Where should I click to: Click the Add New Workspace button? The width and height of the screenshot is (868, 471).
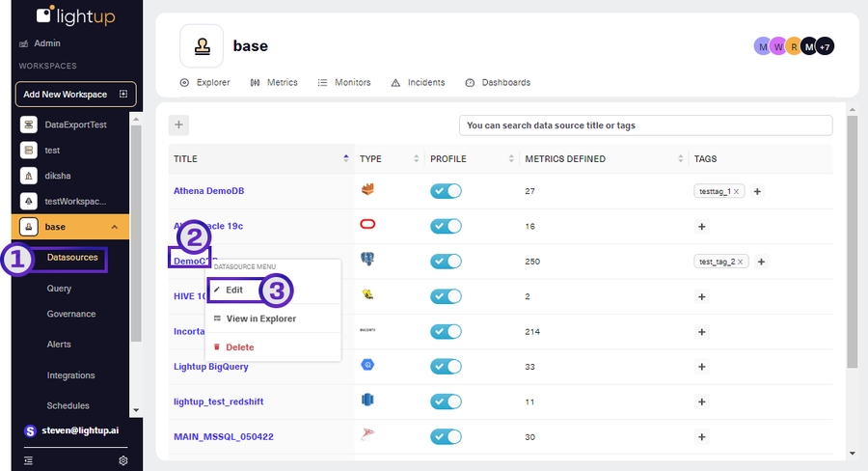click(x=66, y=95)
